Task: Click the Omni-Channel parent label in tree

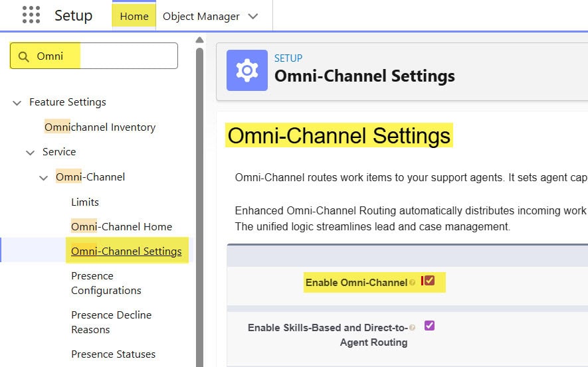Action: click(90, 177)
